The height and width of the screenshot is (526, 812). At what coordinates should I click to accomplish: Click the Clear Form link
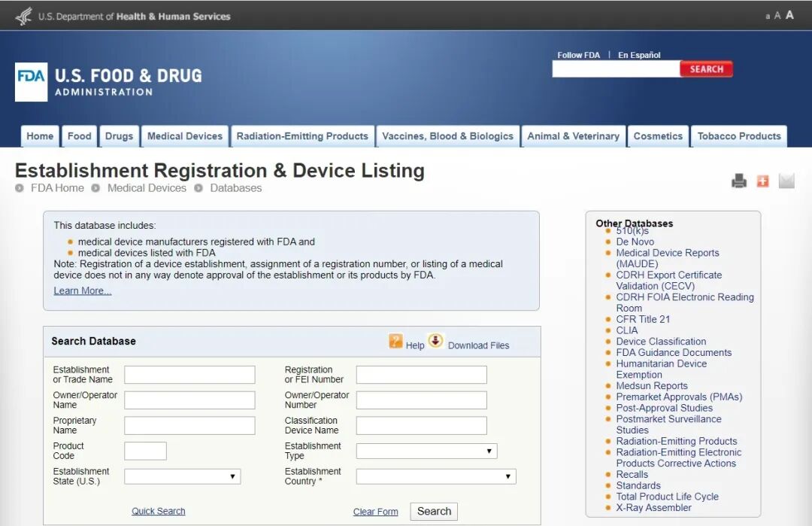click(375, 512)
